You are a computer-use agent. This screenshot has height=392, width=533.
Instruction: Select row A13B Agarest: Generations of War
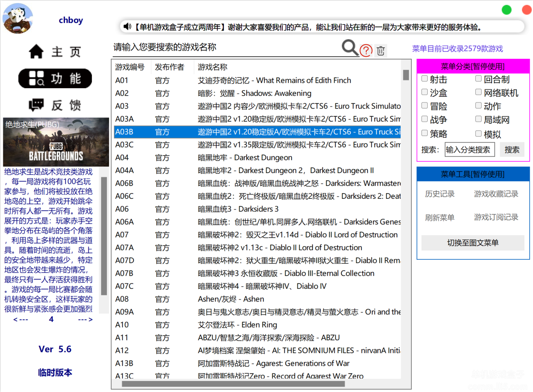[257, 363]
